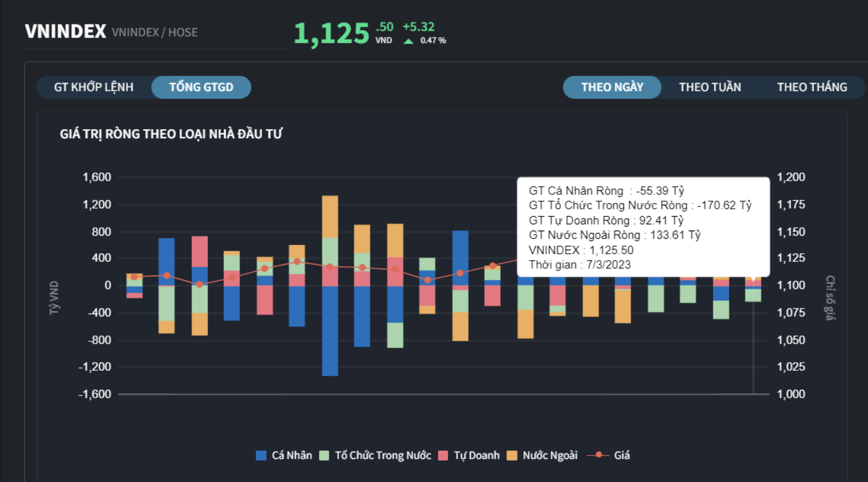This screenshot has width=868, height=482.
Task: Toggle the Tự Doanh legend label
Action: tap(477, 455)
